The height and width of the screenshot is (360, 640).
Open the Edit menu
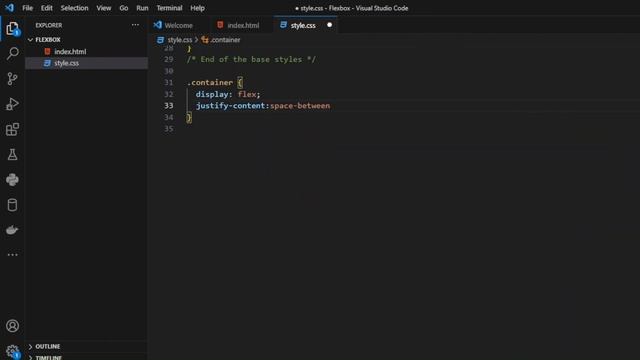click(47, 8)
